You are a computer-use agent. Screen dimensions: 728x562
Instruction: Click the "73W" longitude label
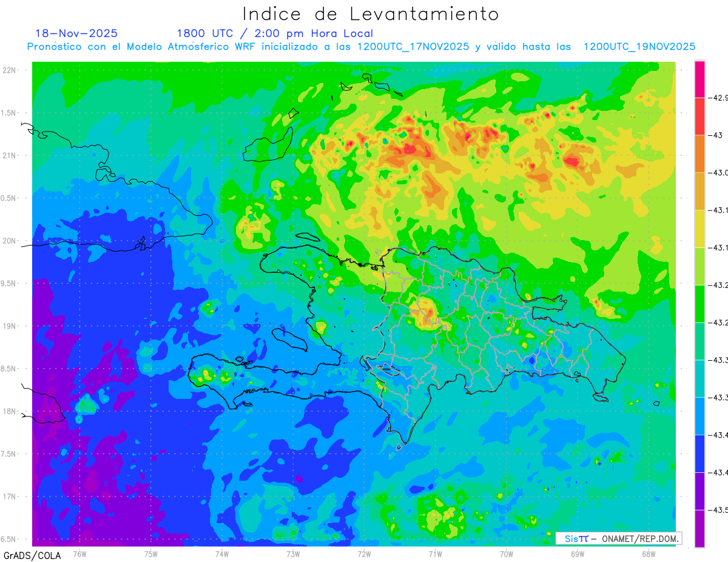293,553
